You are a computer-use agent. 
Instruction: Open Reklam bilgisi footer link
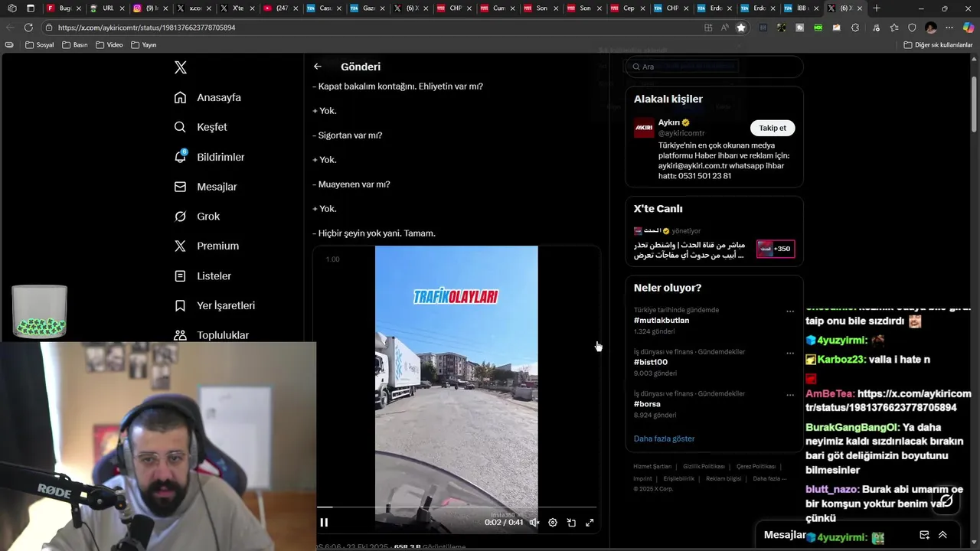tap(724, 478)
